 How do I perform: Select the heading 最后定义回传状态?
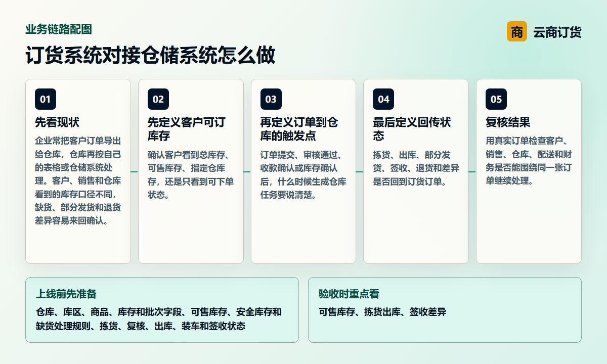412,129
